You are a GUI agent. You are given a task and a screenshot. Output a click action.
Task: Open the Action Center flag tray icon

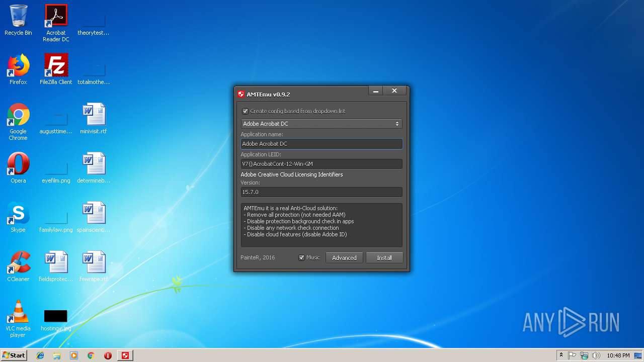tap(572, 355)
